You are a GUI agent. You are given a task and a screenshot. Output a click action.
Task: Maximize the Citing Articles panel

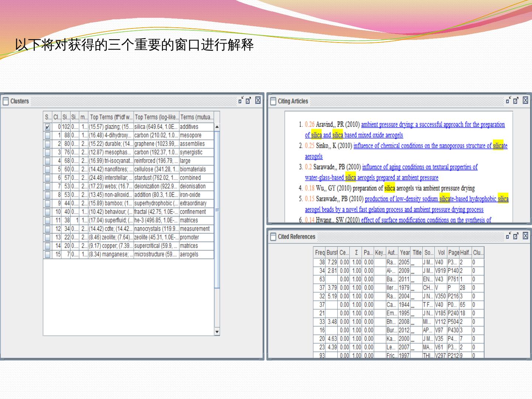516,100
